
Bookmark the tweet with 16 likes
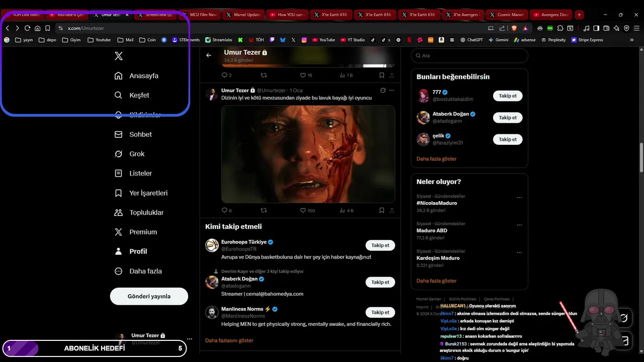coord(382,75)
